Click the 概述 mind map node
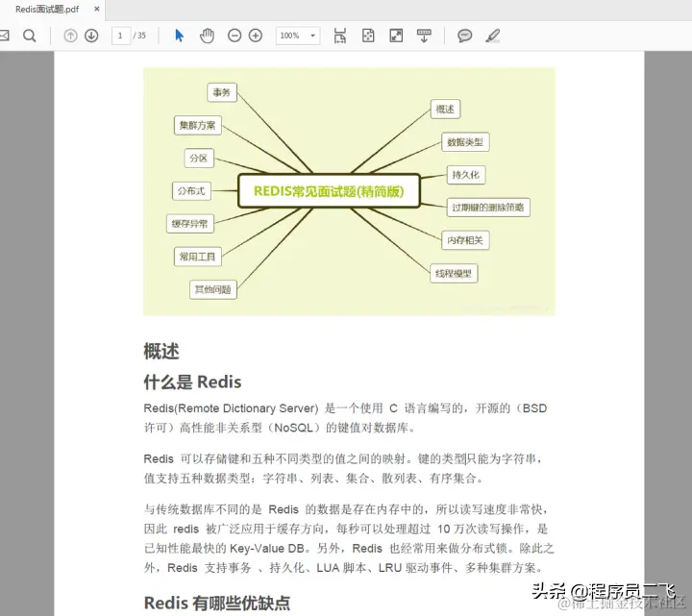Viewport: 692px width, 616px height. tap(445, 109)
